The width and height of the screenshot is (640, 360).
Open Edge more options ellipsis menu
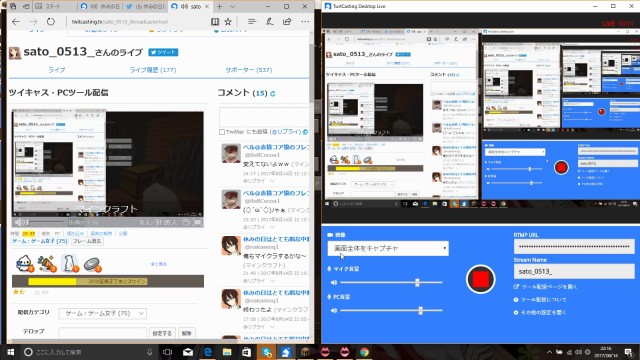coord(305,22)
